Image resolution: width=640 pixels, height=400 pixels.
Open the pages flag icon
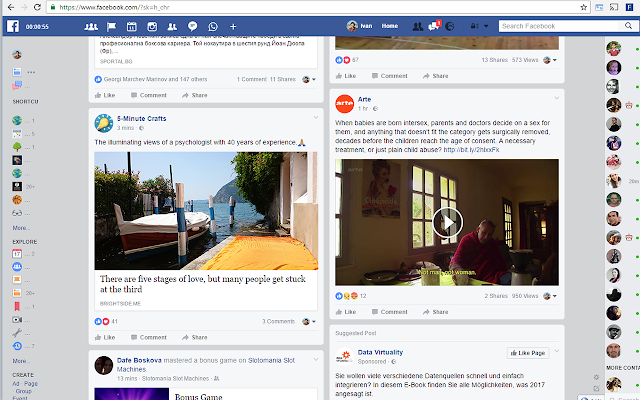point(111,27)
